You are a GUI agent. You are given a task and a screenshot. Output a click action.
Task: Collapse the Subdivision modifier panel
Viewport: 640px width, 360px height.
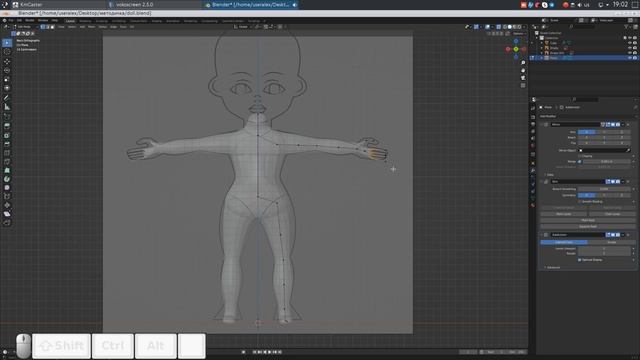(x=542, y=235)
